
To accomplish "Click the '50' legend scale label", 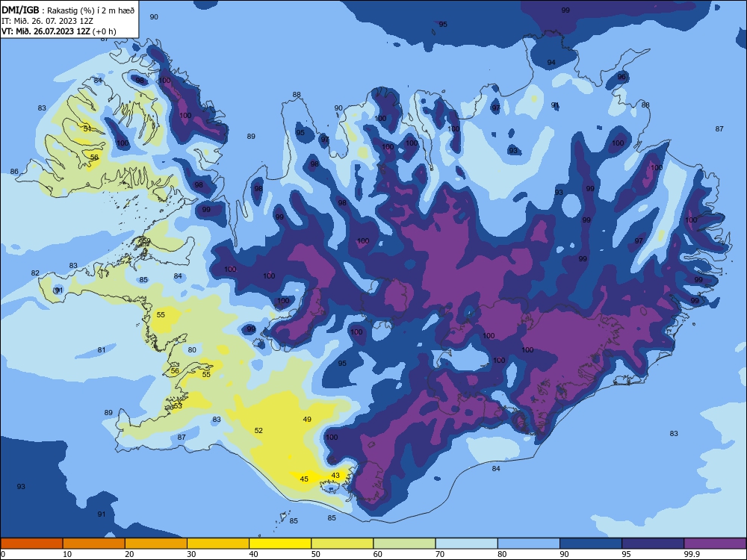I will [315, 554].
